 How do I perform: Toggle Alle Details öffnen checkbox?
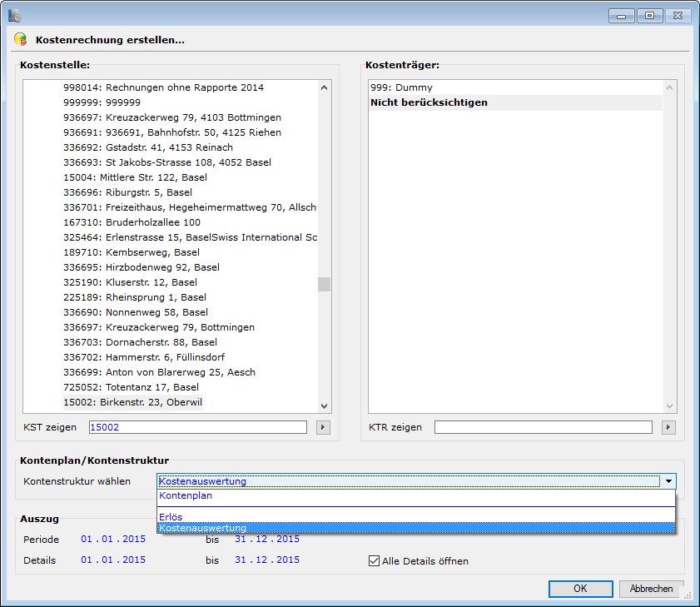pyautogui.click(x=374, y=560)
